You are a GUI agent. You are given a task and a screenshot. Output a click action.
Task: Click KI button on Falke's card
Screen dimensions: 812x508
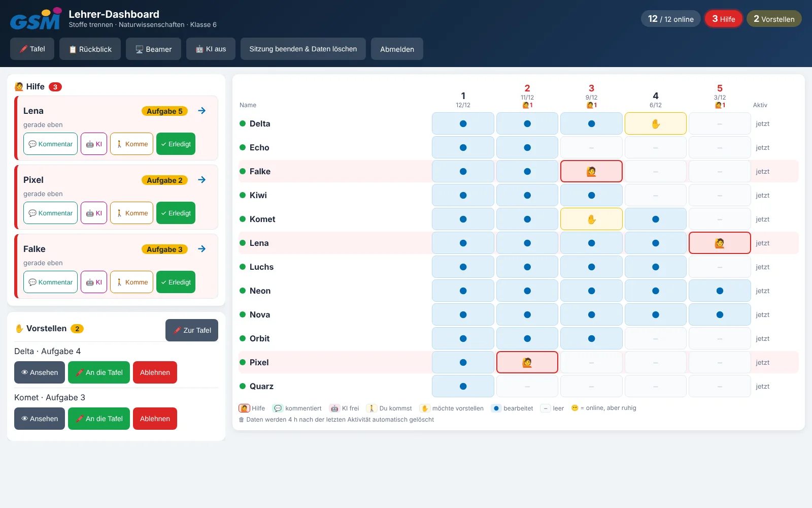(x=94, y=282)
